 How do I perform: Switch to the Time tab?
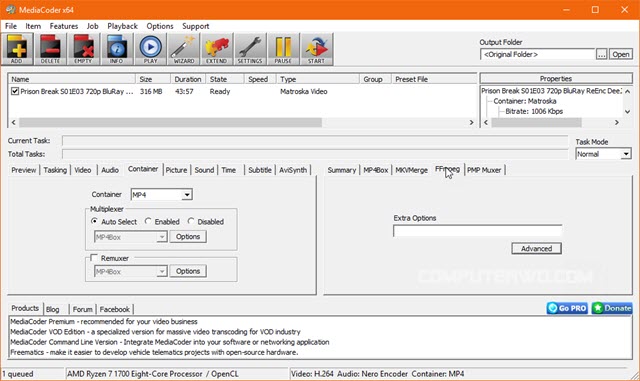coord(229,170)
